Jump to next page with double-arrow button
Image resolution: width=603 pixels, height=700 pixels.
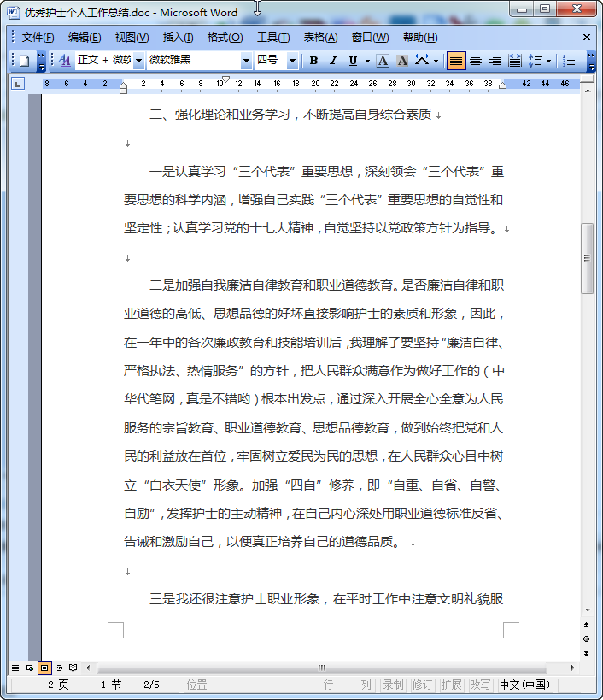click(x=587, y=653)
